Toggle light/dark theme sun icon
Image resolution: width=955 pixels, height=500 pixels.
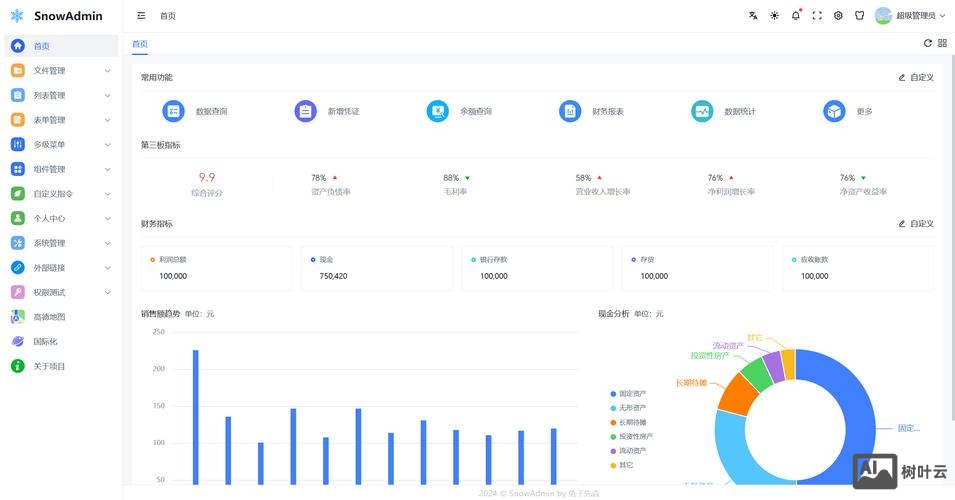tap(775, 16)
